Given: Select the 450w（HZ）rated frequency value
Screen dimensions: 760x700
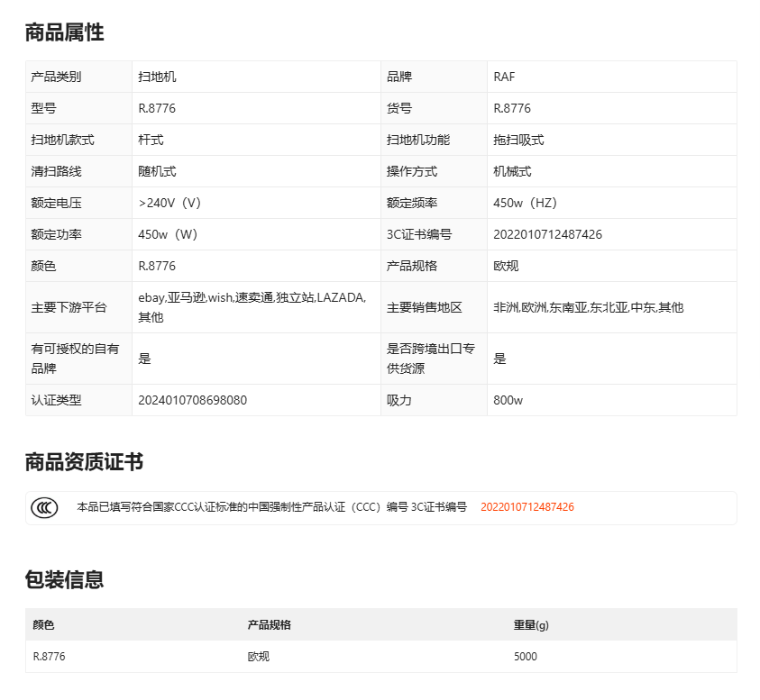Looking at the screenshot, I should pyautogui.click(x=531, y=203).
